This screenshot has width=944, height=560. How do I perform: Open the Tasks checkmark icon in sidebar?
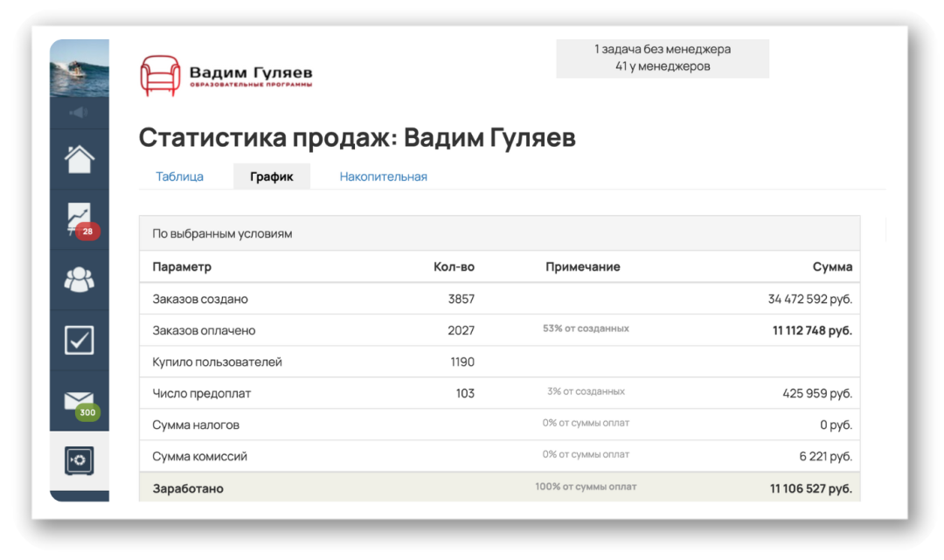[x=80, y=340]
